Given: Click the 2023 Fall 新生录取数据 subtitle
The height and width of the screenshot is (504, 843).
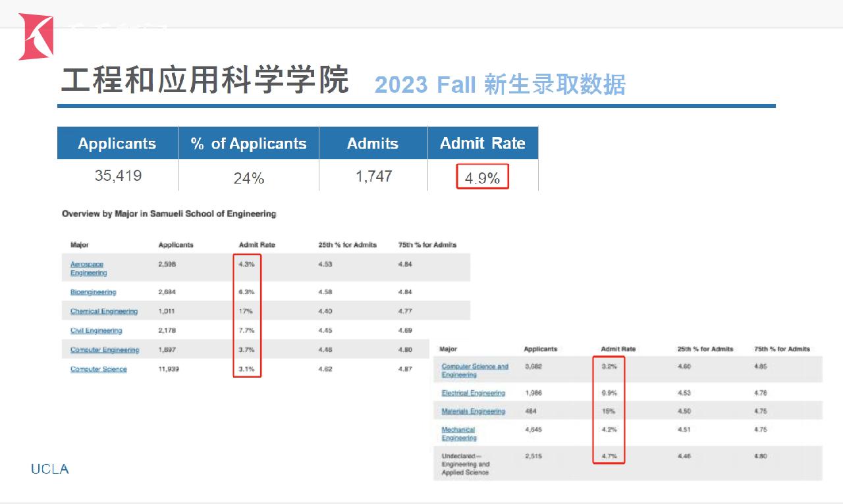Looking at the screenshot, I should pos(500,85).
